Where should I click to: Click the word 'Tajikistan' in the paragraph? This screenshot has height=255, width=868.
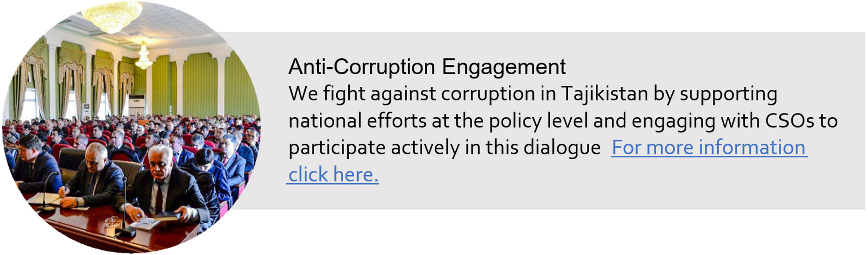pos(604,94)
